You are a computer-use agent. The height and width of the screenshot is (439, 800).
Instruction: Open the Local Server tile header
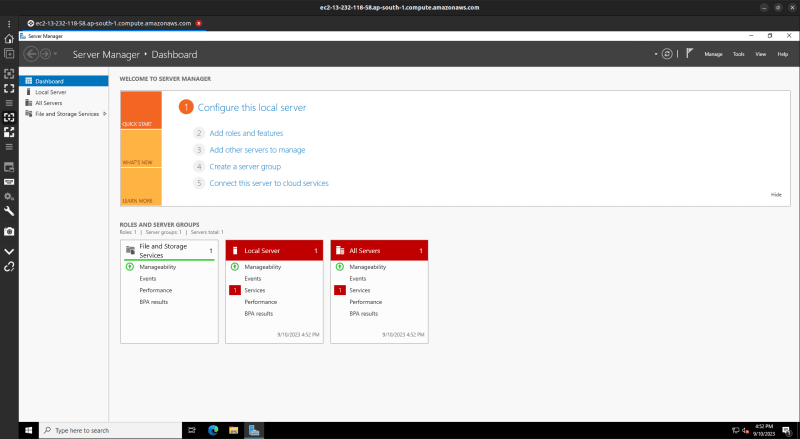pyautogui.click(x=274, y=251)
